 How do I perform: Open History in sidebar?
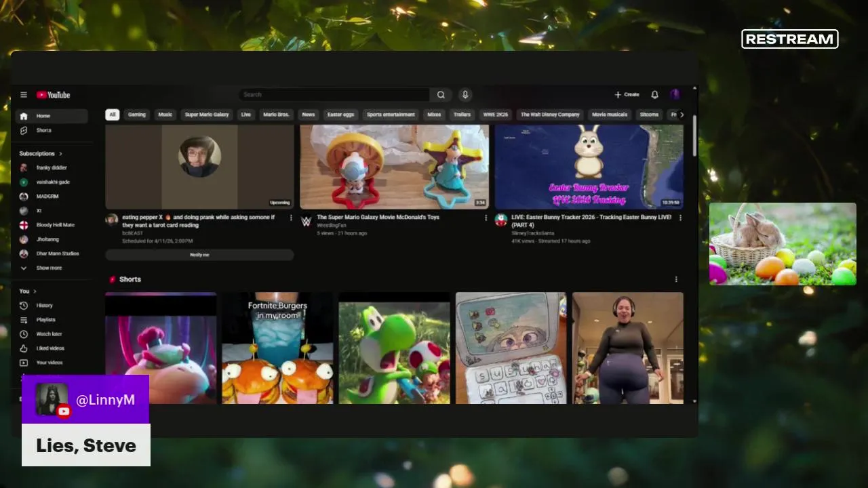coord(52,306)
